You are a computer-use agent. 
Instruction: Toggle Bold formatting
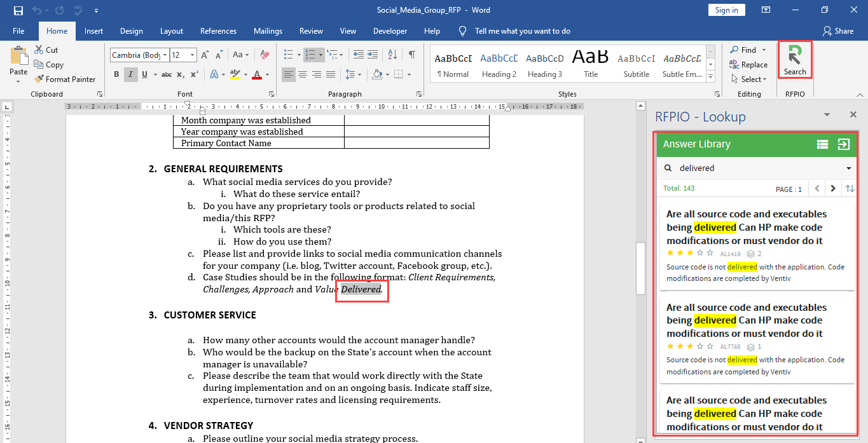pyautogui.click(x=116, y=74)
